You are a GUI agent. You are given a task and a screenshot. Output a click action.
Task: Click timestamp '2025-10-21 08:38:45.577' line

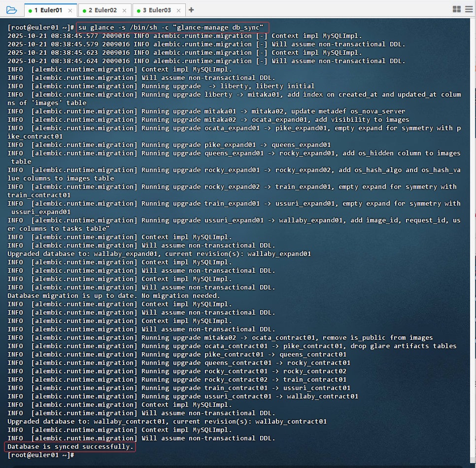185,36
